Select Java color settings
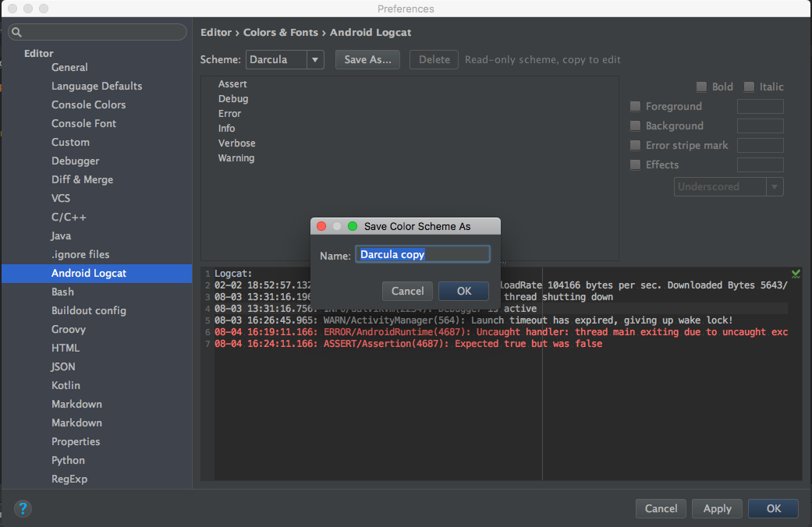Viewport: 812px width, 527px height. 61,235
